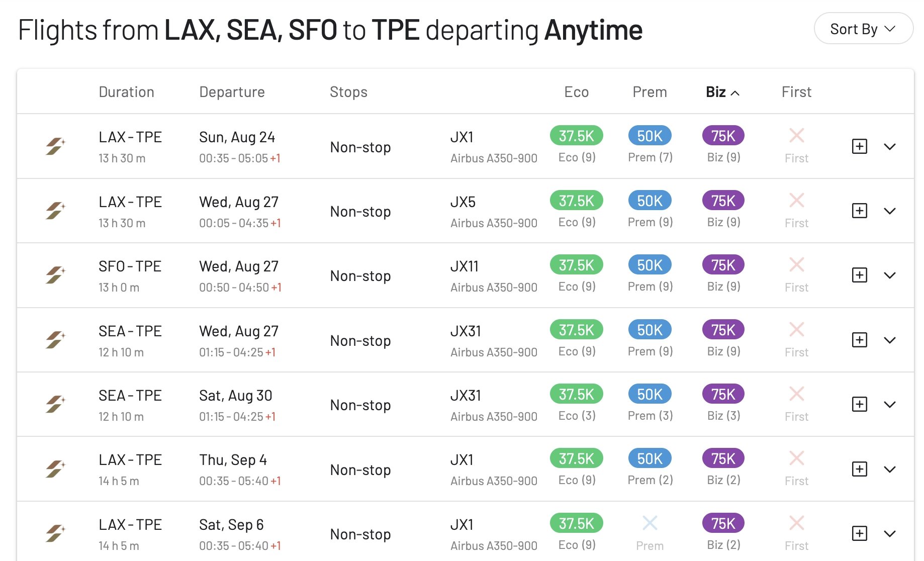Click plus icon on SFO-TPE JX11 row

859,275
